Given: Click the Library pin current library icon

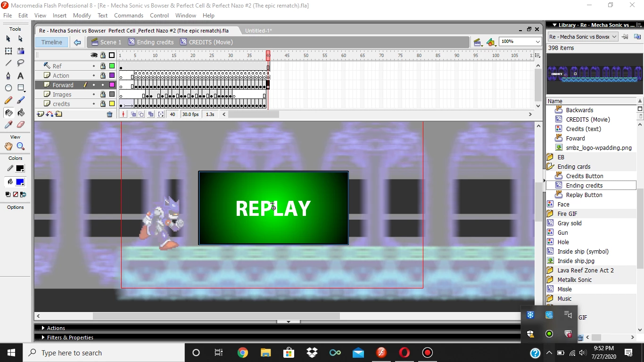Looking at the screenshot, I should (625, 37).
